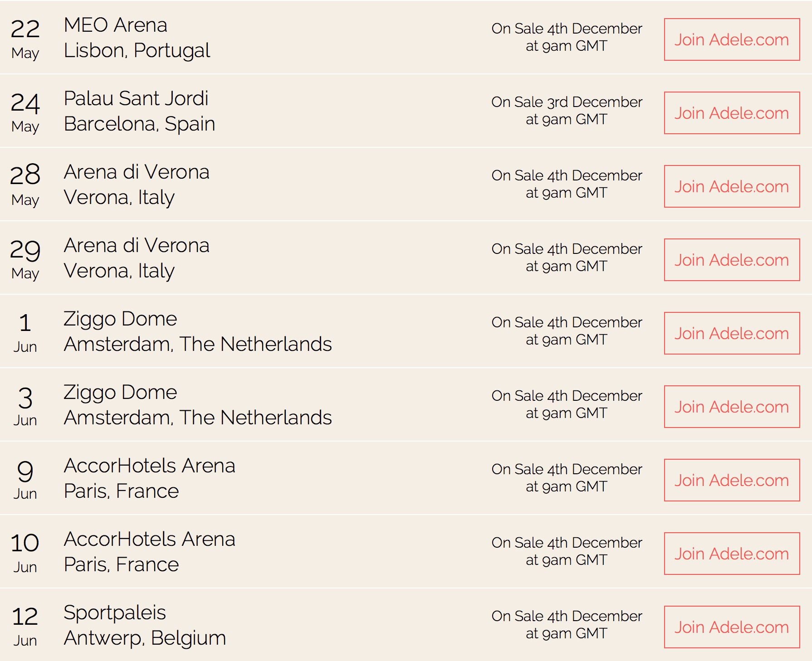Click the MEO Arena venue name

(115, 25)
